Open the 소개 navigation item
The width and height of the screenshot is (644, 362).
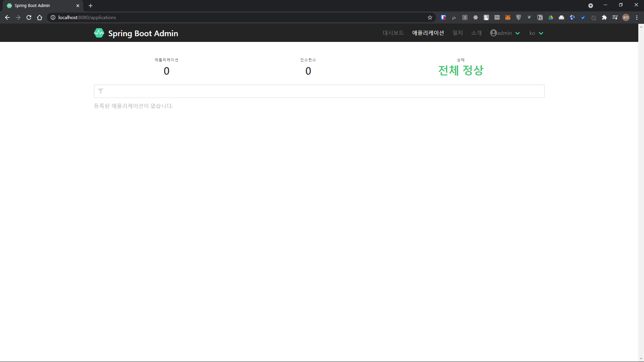click(476, 33)
